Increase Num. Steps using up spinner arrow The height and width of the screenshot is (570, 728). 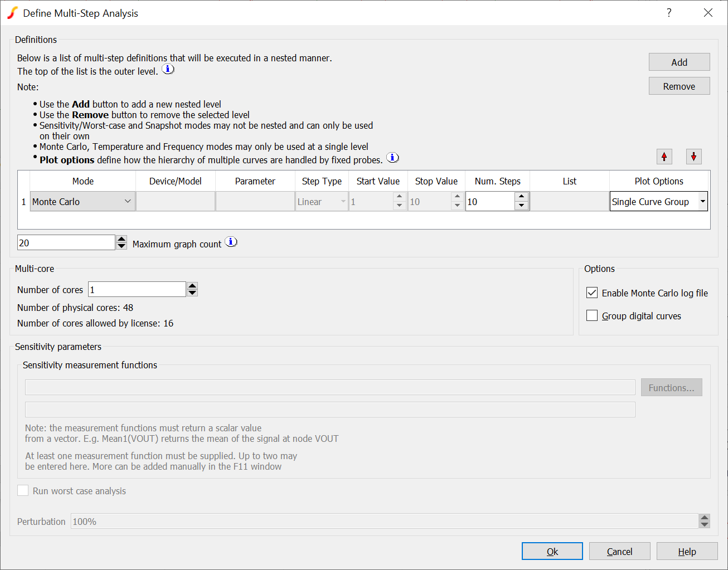(x=521, y=197)
